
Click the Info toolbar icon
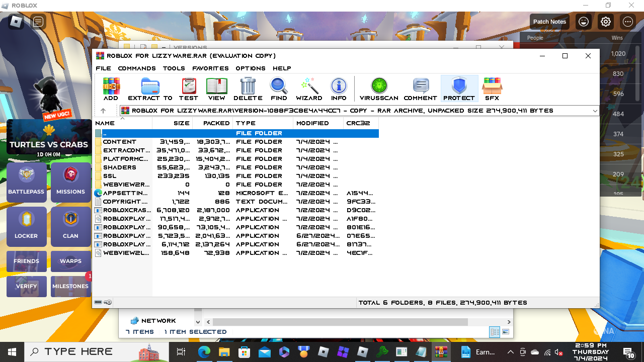pos(339,89)
